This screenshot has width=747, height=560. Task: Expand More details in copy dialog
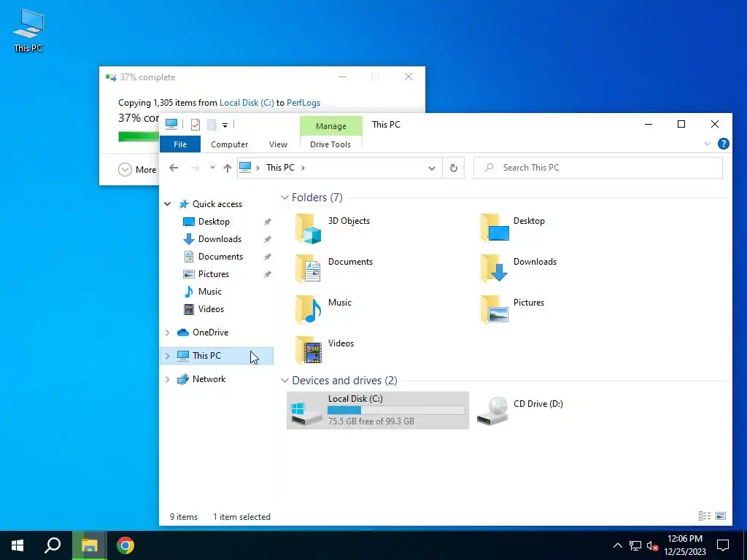pos(125,169)
